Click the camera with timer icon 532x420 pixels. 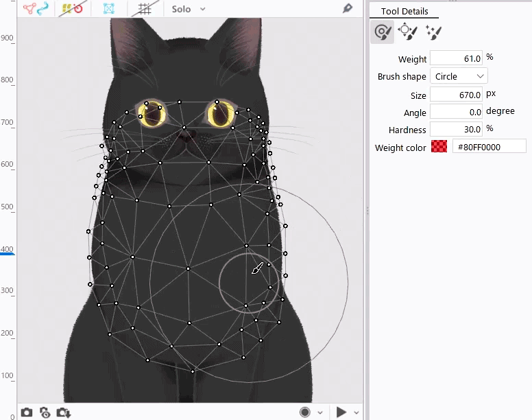45,412
